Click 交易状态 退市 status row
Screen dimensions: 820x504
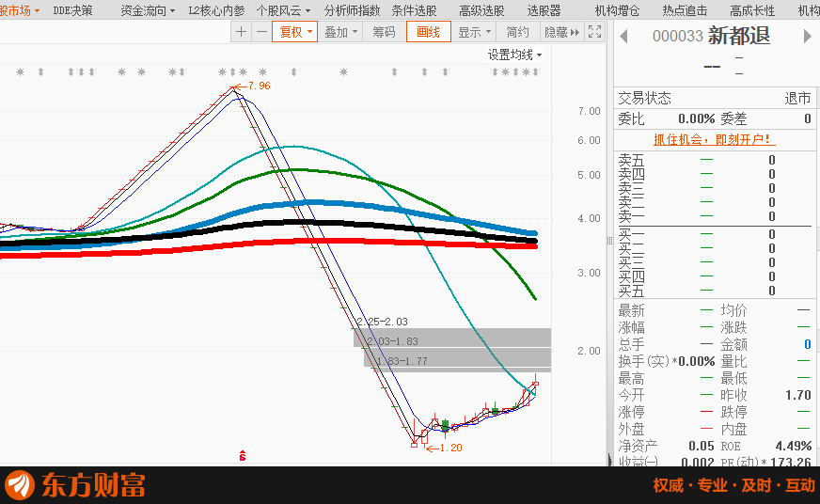point(715,99)
